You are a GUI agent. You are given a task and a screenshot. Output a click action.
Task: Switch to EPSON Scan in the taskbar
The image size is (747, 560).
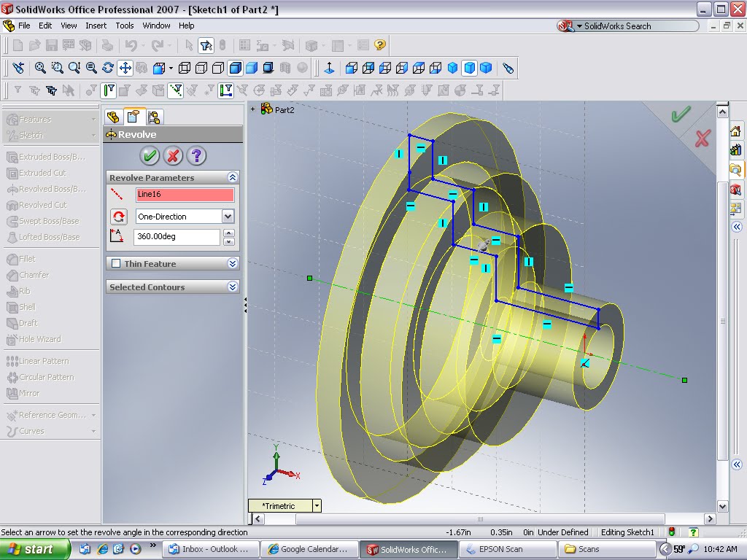coord(507,549)
